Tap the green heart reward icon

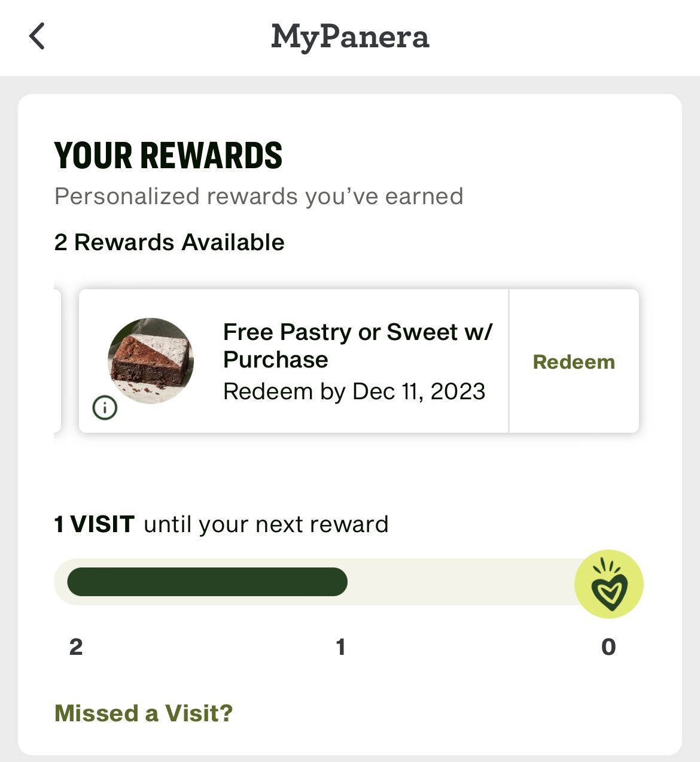pyautogui.click(x=608, y=584)
